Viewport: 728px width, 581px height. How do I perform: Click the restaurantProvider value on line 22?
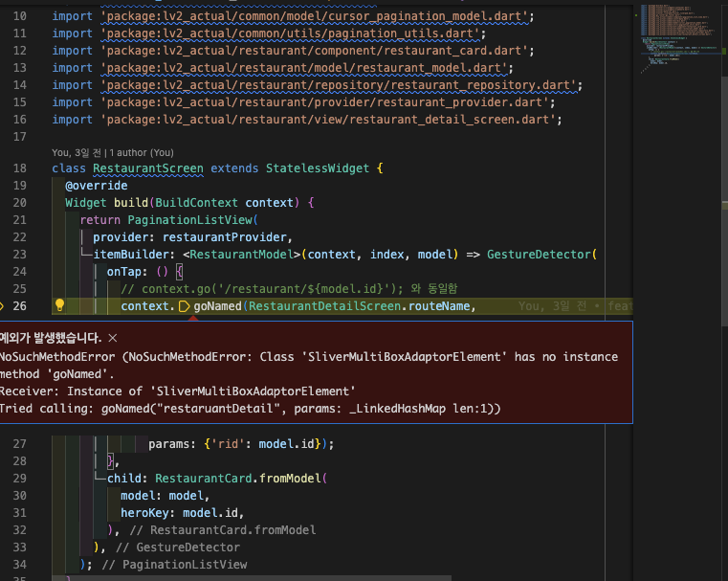point(227,237)
